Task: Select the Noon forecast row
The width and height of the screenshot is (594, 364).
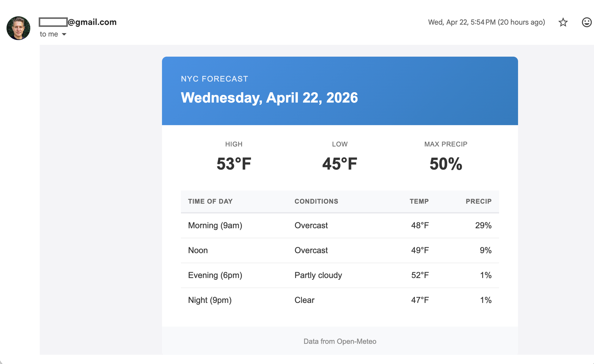Action: click(340, 250)
